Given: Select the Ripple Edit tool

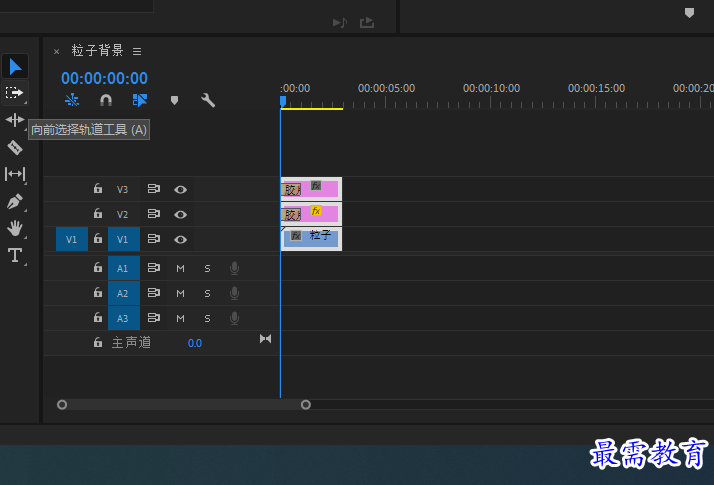Looking at the screenshot, I should point(15,120).
